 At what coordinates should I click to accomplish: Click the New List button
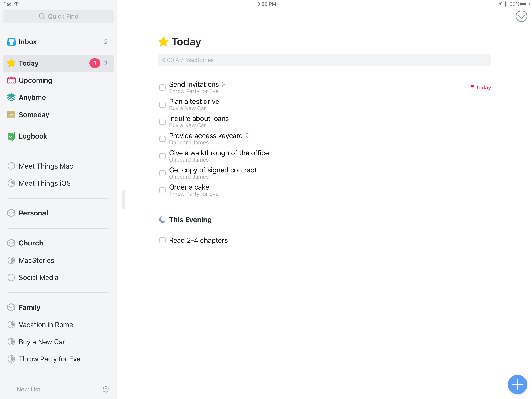(x=24, y=389)
